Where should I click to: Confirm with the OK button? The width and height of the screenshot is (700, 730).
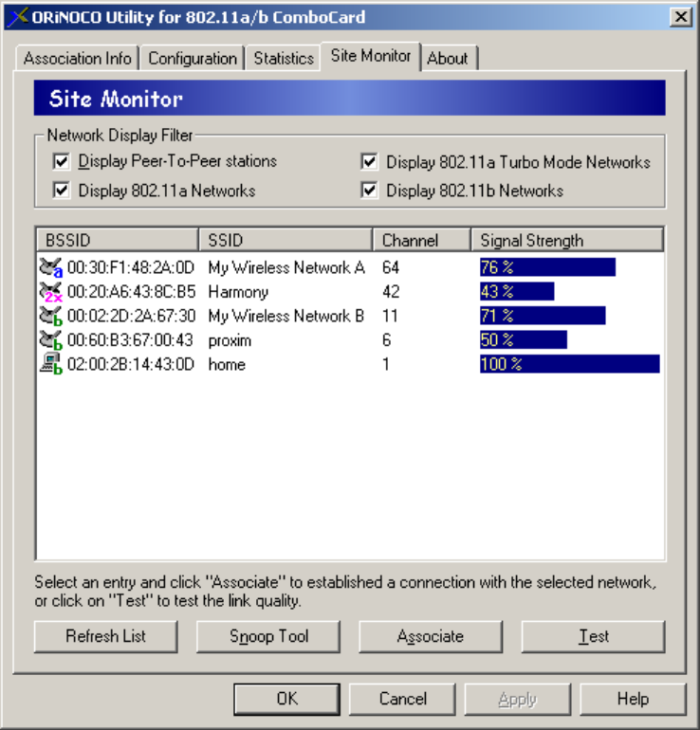(286, 700)
